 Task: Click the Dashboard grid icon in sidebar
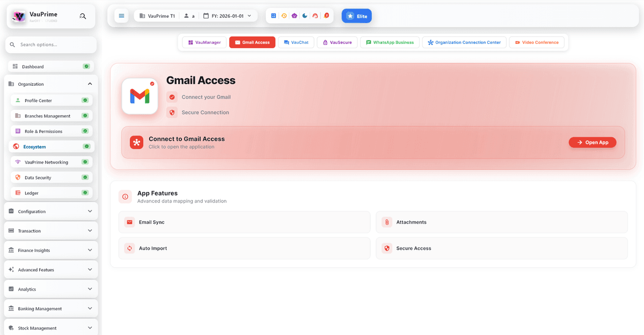[15, 66]
